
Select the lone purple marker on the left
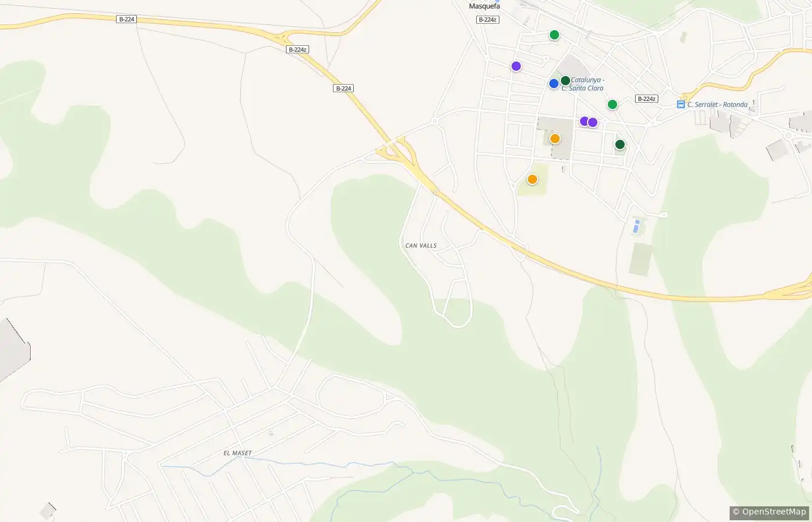pos(516,66)
